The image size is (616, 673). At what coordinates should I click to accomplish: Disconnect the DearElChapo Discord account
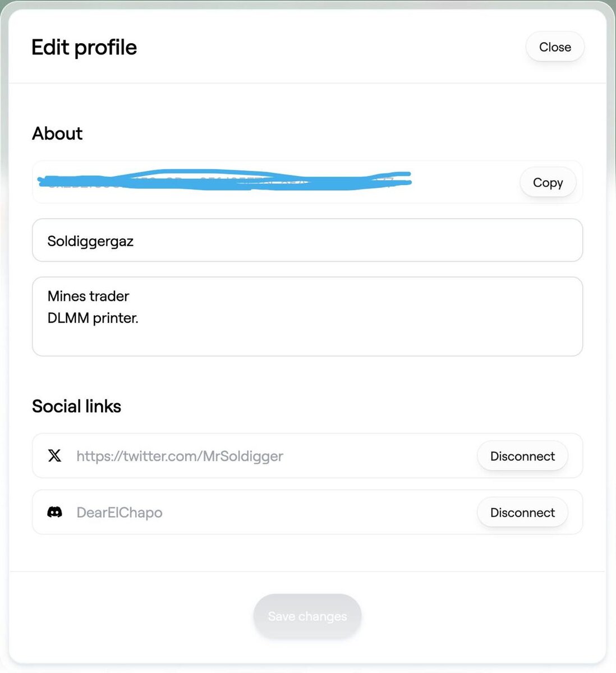click(522, 512)
